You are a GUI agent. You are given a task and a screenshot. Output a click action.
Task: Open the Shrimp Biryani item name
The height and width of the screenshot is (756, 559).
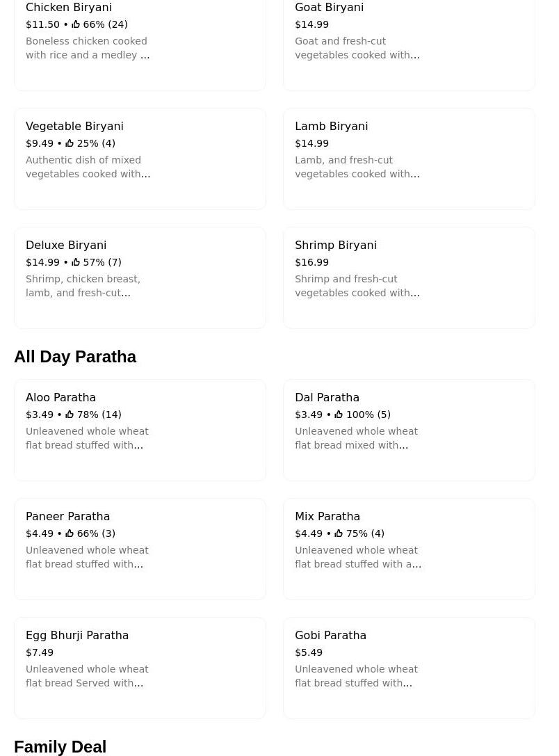(335, 246)
